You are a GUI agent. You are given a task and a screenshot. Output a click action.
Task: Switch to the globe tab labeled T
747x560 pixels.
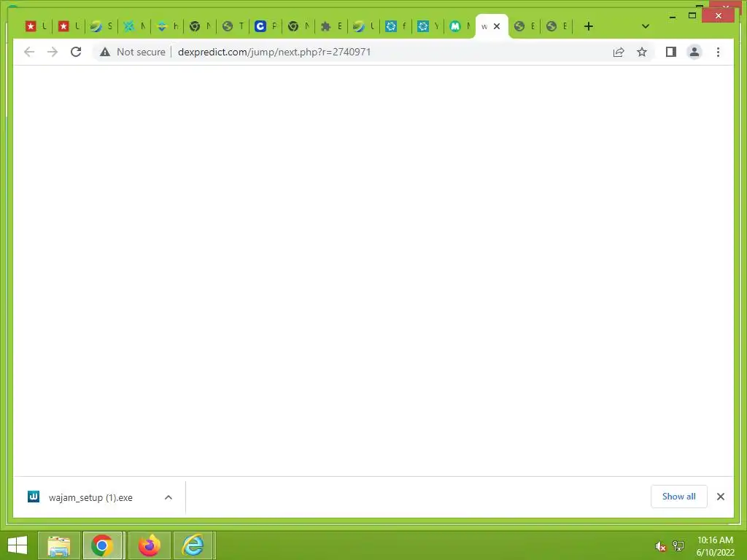[233, 26]
